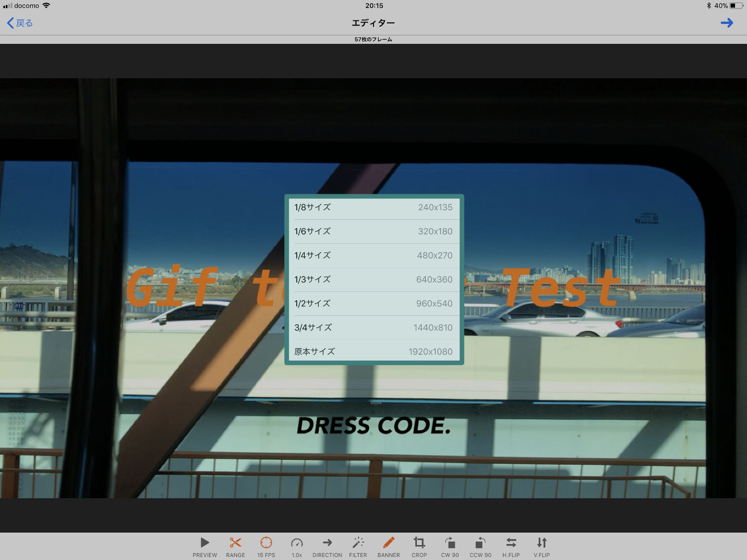Choose 1/6サイズ 320x180 option

click(373, 231)
